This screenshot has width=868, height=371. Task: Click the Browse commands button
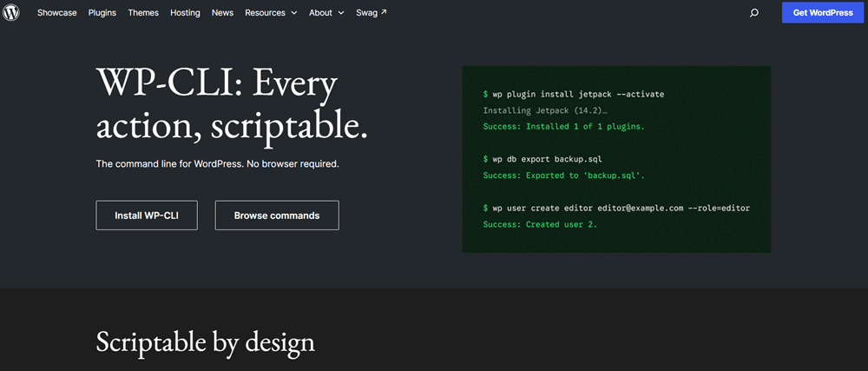(x=277, y=215)
